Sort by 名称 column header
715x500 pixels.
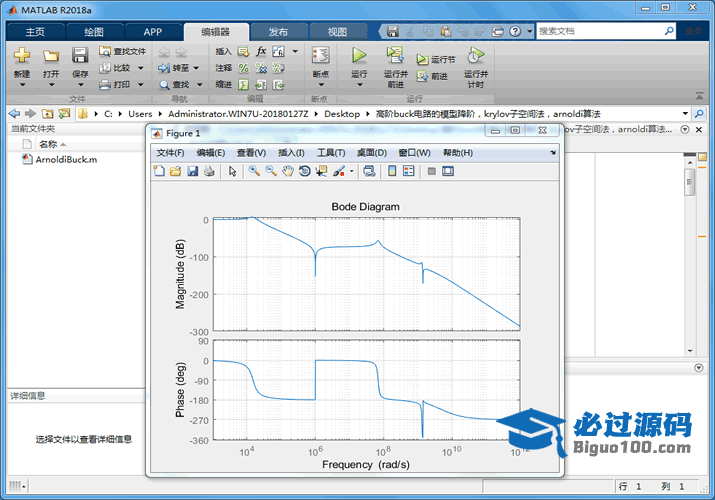click(x=48, y=144)
